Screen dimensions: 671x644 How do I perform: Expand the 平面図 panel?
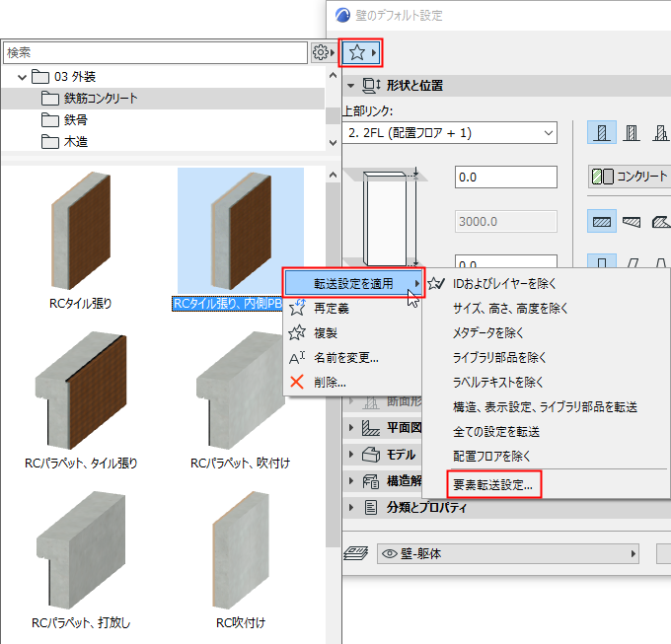(x=351, y=428)
